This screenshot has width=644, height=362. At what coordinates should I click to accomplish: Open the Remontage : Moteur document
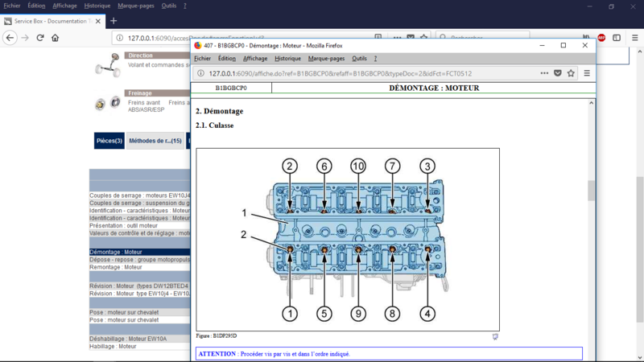pos(116,267)
